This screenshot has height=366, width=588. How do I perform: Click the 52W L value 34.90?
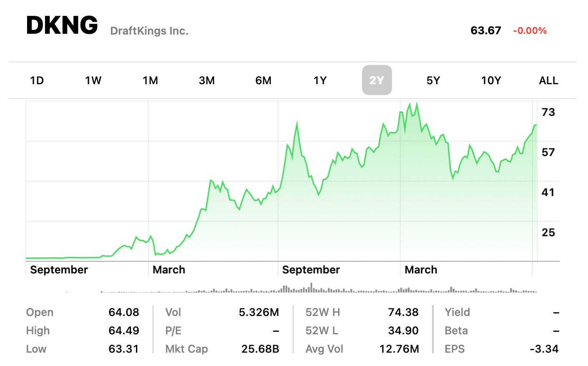pos(403,331)
